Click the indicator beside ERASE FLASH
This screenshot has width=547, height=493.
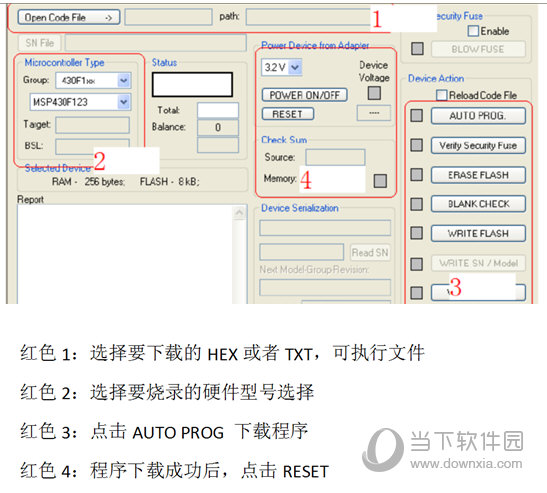[x=417, y=174]
